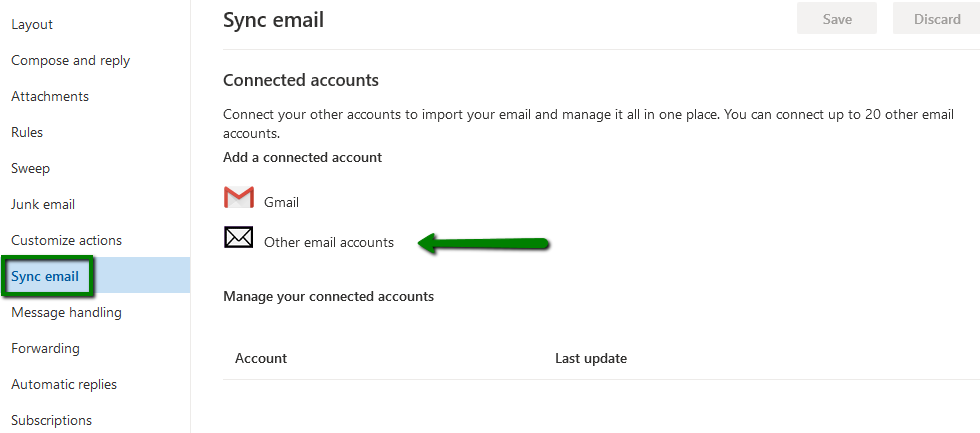The height and width of the screenshot is (433, 980).
Task: Click the Save button
Action: pos(837,19)
